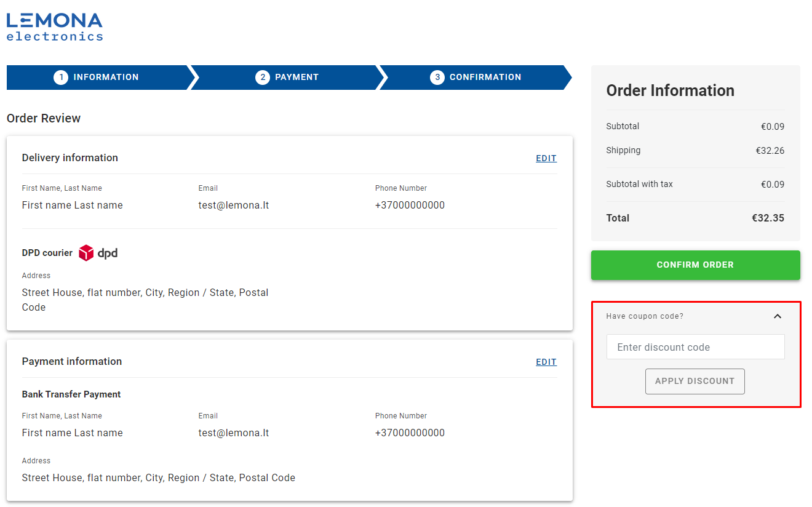This screenshot has width=812, height=507.
Task: Click the Subtotal with tax row
Action: click(x=695, y=184)
